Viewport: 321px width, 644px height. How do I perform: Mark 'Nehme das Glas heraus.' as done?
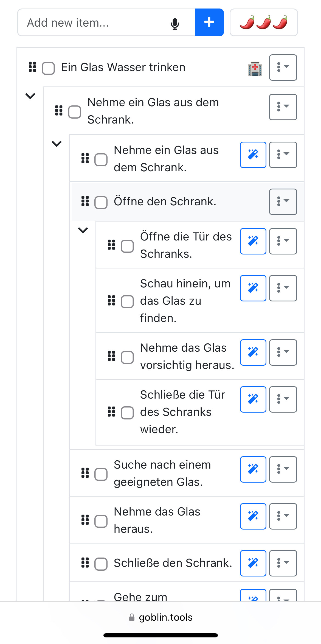point(101,521)
